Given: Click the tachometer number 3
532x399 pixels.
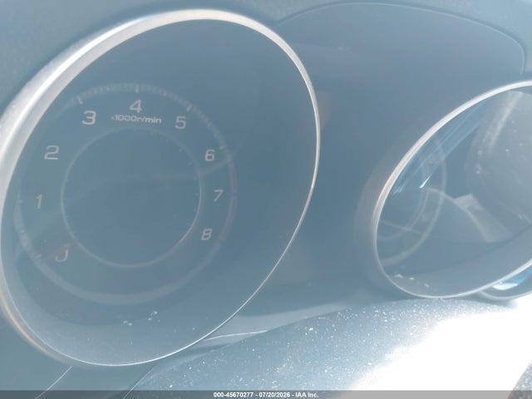Looking at the screenshot, I should click(89, 118).
